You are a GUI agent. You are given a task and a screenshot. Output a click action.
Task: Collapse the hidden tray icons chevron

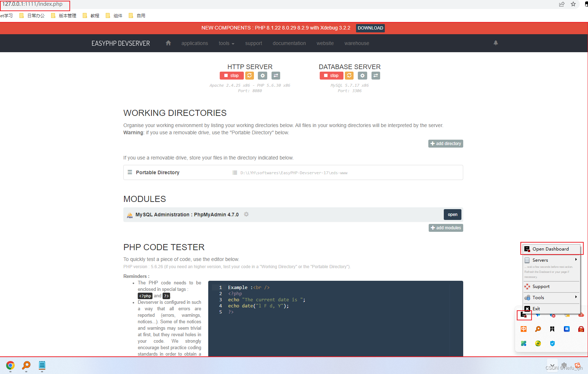(552, 365)
